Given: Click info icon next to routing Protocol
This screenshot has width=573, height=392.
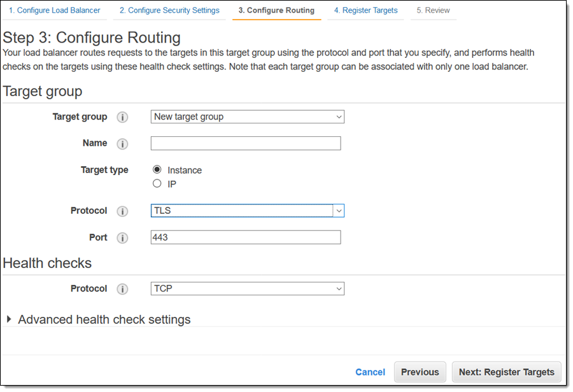Looking at the screenshot, I should coord(122,211).
